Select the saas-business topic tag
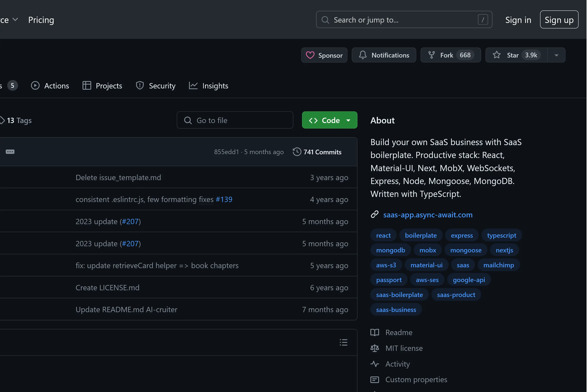This screenshot has width=588, height=392. [x=396, y=310]
